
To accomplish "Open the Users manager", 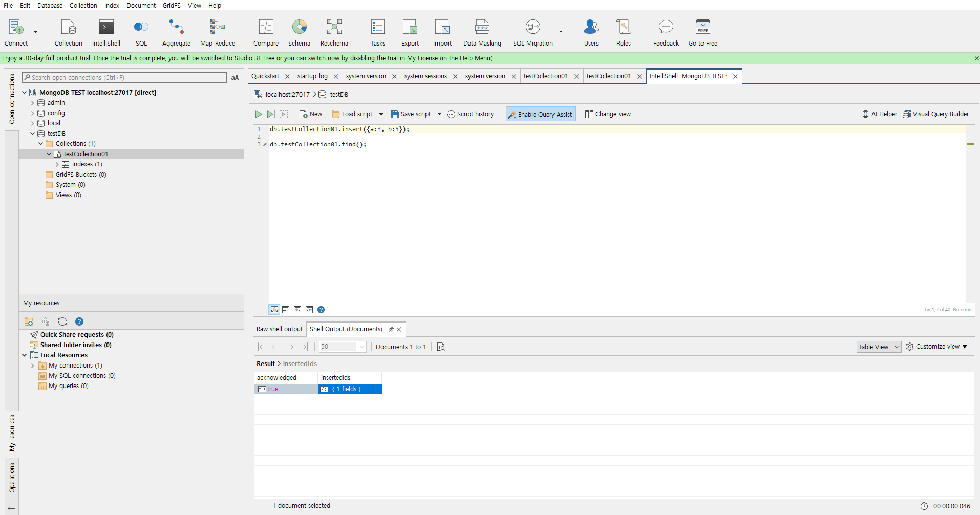I will pos(591,32).
